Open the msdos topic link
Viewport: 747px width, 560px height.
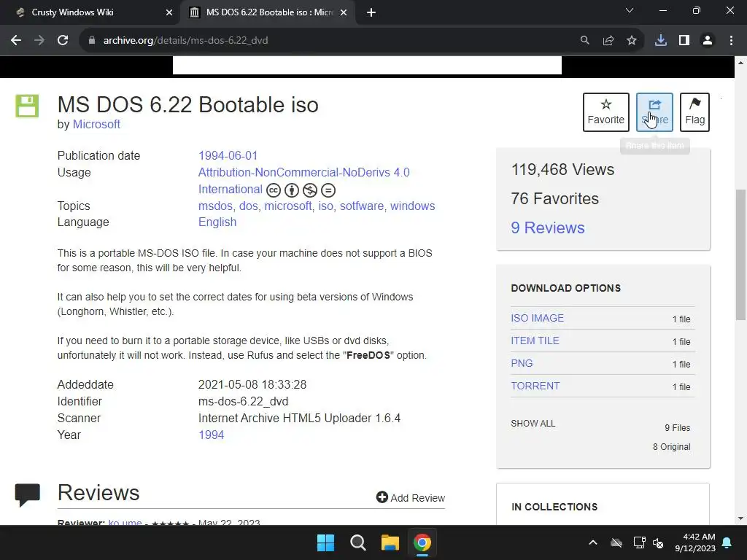[x=215, y=206]
